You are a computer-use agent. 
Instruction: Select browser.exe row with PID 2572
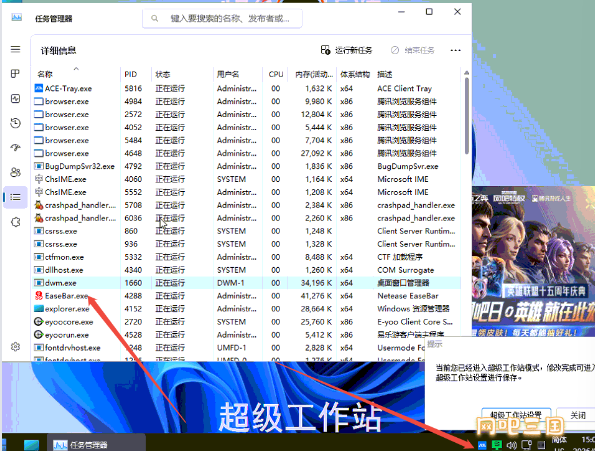tap(247, 114)
